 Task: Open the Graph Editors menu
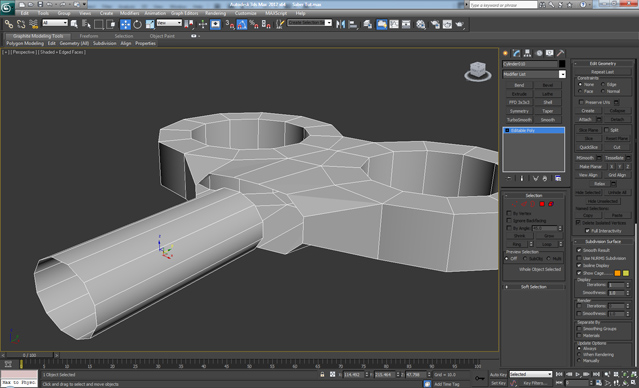point(184,13)
